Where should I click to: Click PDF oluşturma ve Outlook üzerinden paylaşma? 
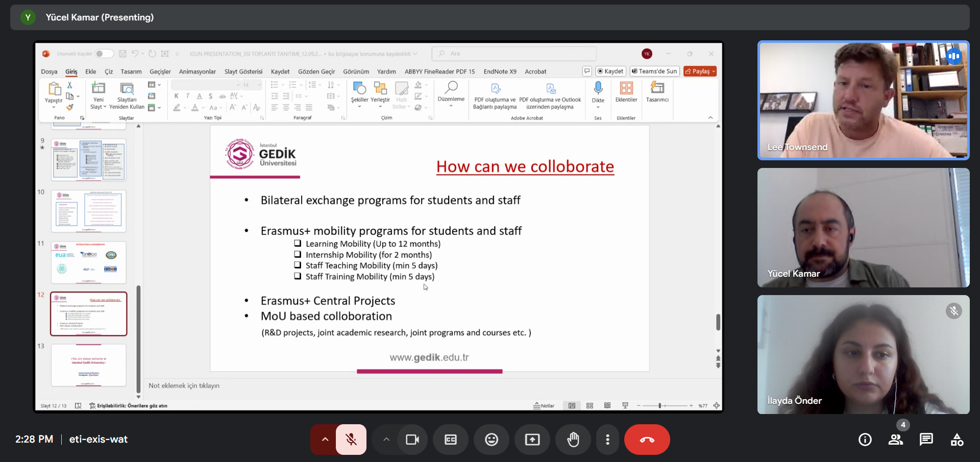pyautogui.click(x=550, y=95)
